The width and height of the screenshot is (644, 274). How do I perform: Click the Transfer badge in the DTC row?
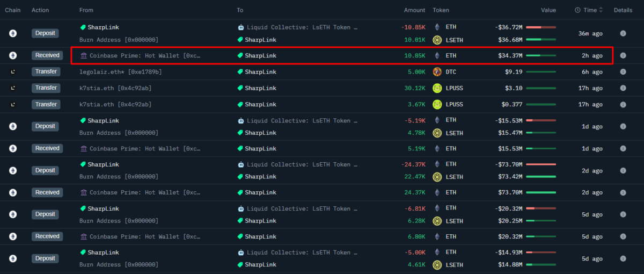46,72
